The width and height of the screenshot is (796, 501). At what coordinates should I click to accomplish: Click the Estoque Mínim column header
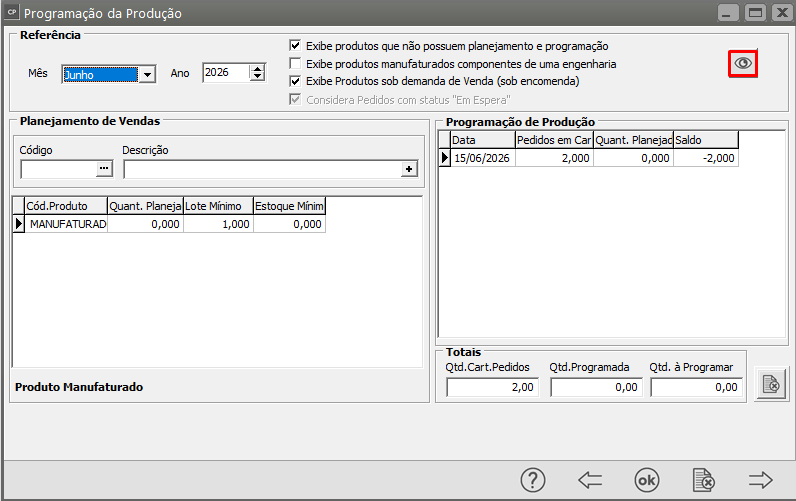pyautogui.click(x=289, y=206)
